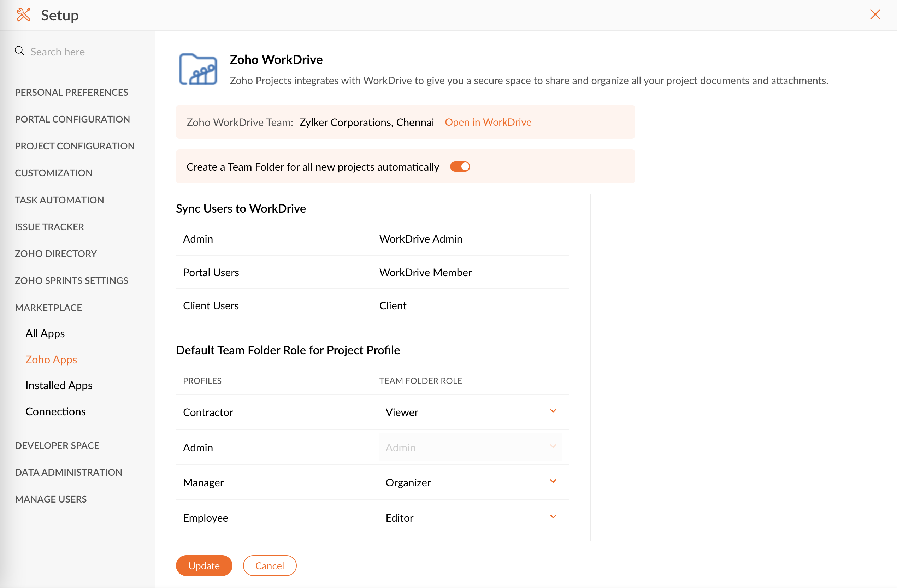This screenshot has width=897, height=588.
Task: Click the Cancel button
Action: click(x=270, y=565)
